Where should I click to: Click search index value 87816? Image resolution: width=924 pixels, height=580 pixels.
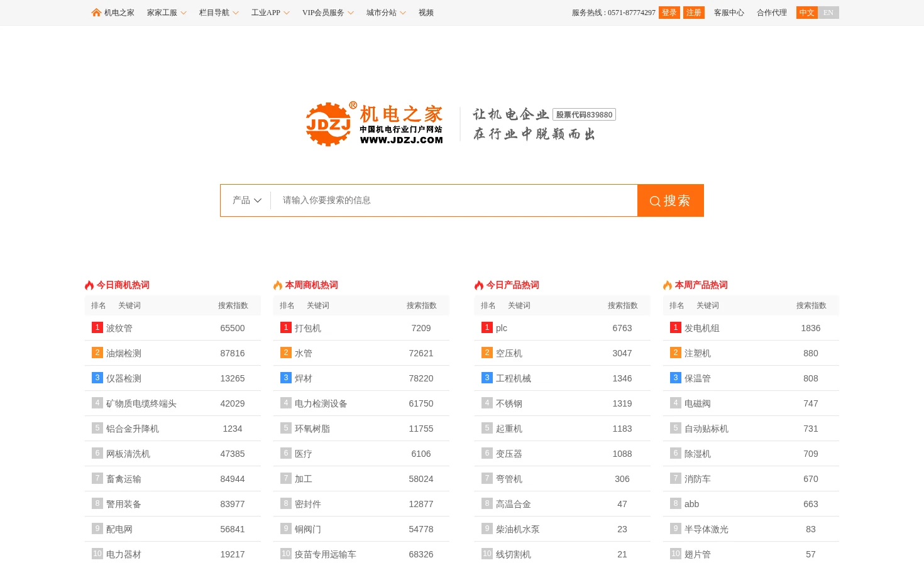tap(233, 353)
